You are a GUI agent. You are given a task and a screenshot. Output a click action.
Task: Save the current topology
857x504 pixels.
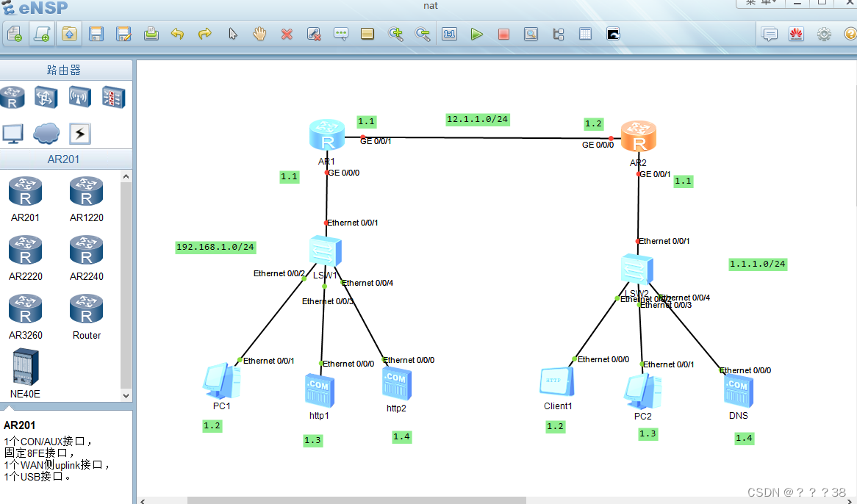96,35
